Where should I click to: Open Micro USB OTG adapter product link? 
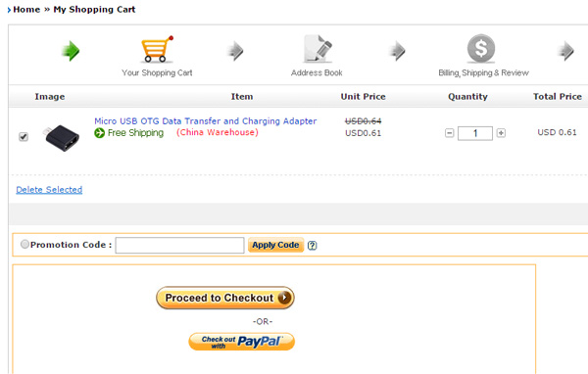pos(206,121)
